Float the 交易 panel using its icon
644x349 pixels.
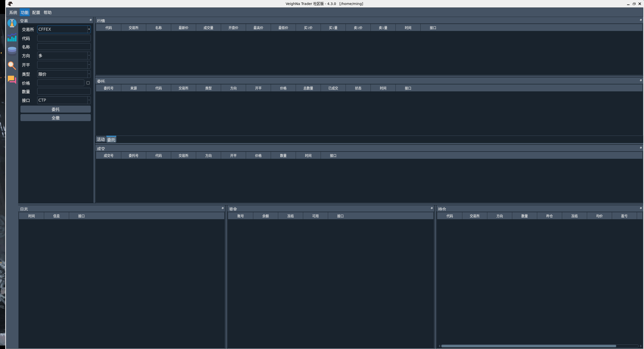click(91, 20)
